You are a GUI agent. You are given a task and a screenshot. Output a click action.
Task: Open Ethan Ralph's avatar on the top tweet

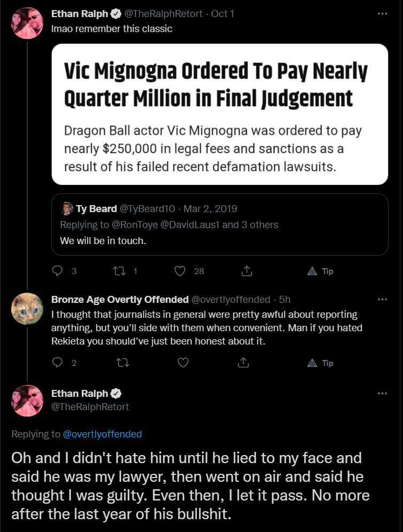(x=27, y=23)
